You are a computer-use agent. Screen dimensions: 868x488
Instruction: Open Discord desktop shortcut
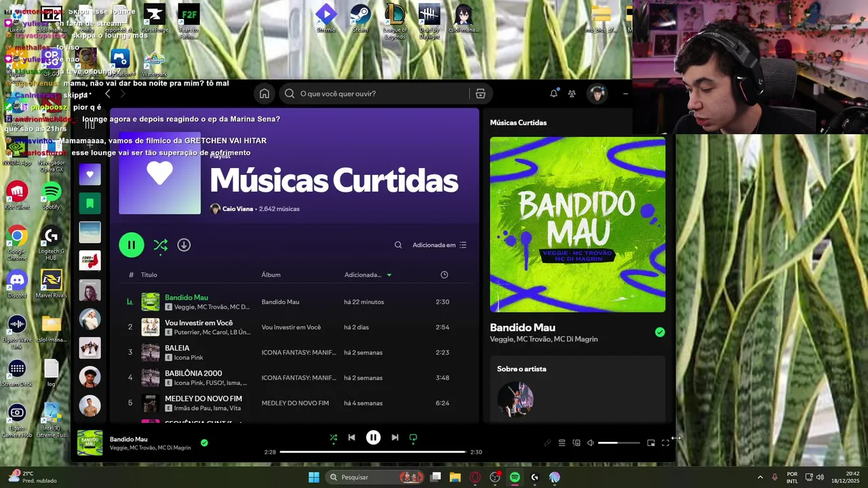tap(17, 283)
